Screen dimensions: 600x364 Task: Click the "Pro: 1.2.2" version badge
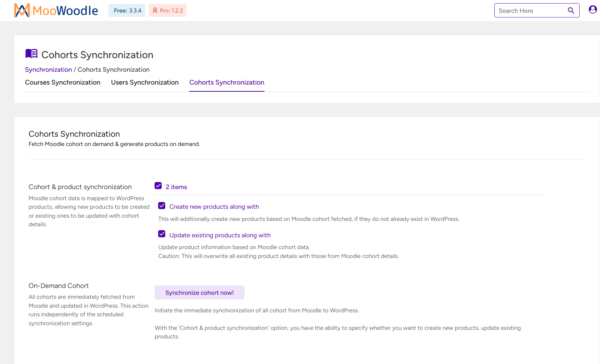167,10
